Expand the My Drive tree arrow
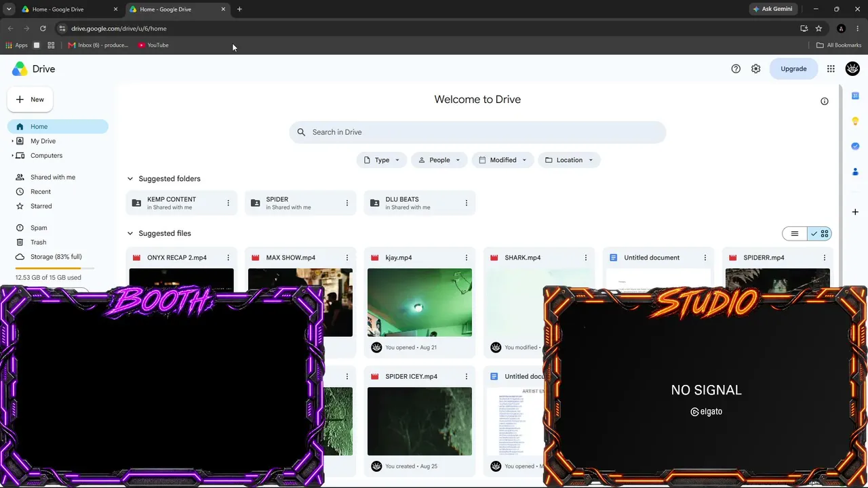 point(12,141)
